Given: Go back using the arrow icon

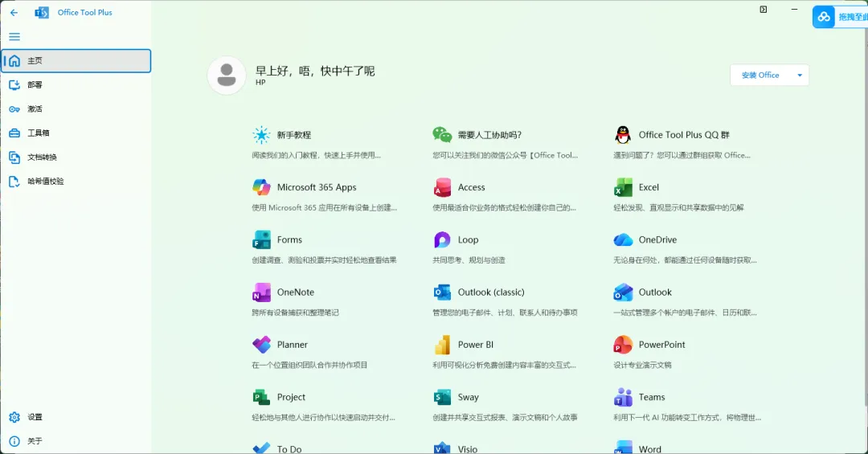Looking at the screenshot, I should click(14, 12).
